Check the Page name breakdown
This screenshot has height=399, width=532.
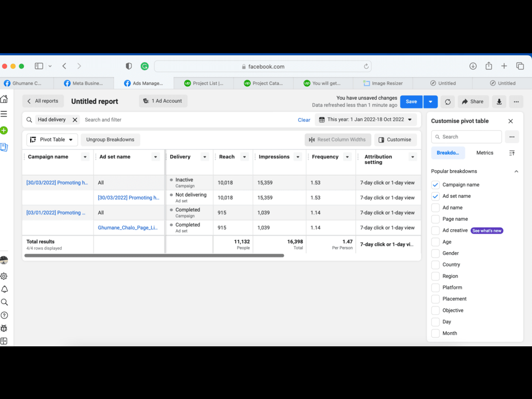[x=435, y=219]
